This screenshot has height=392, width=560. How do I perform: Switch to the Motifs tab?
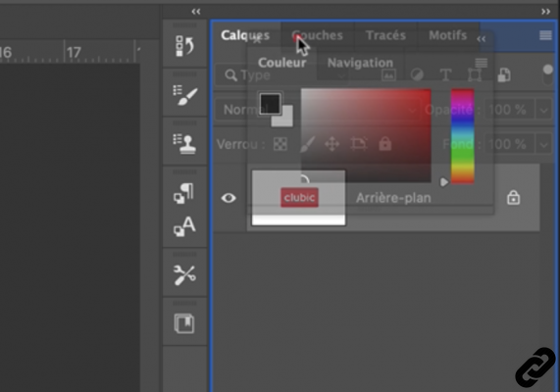(448, 35)
